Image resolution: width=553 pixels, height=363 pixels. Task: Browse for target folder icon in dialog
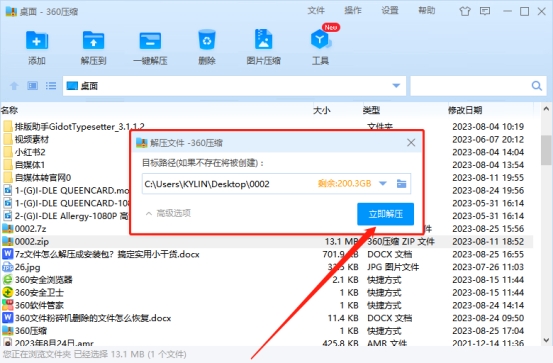(x=401, y=184)
